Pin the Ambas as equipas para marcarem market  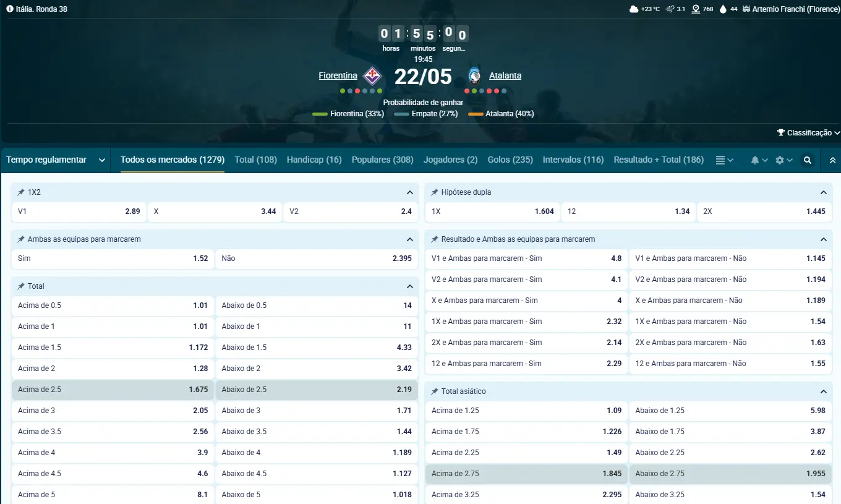(21, 239)
